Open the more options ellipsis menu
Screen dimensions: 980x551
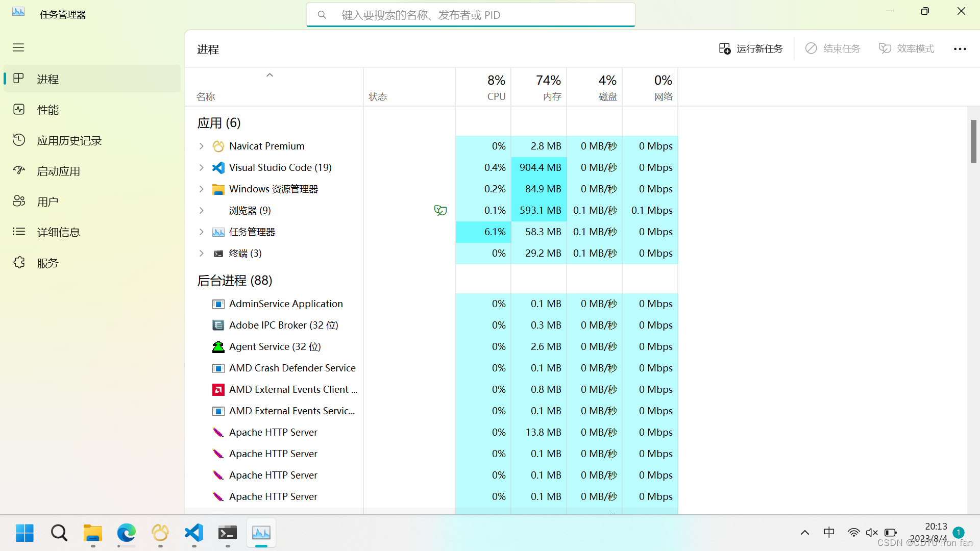[x=960, y=49]
